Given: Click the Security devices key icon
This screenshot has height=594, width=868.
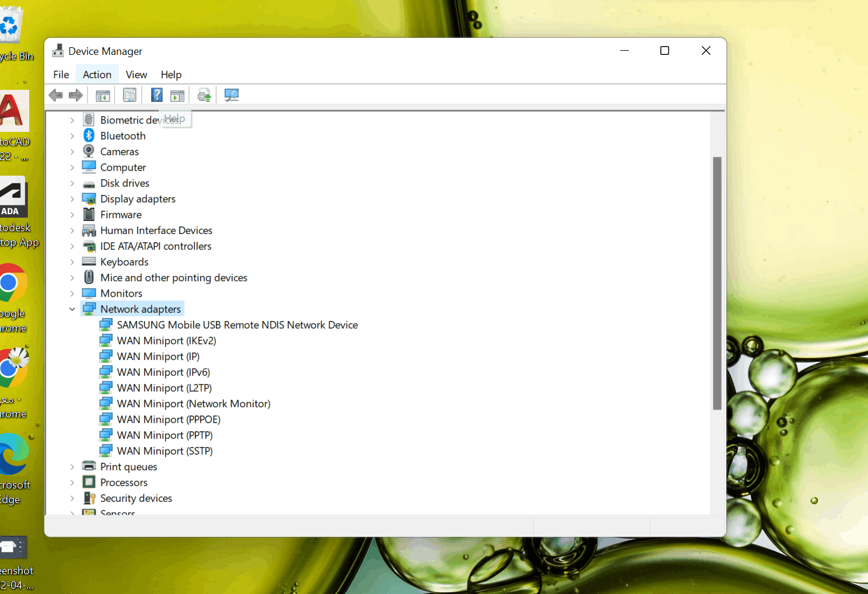Looking at the screenshot, I should pos(89,498).
